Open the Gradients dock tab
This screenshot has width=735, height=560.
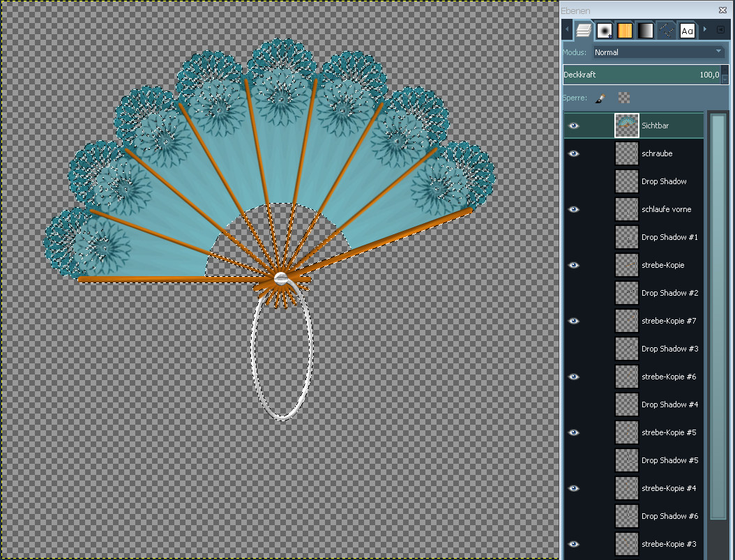click(x=646, y=30)
